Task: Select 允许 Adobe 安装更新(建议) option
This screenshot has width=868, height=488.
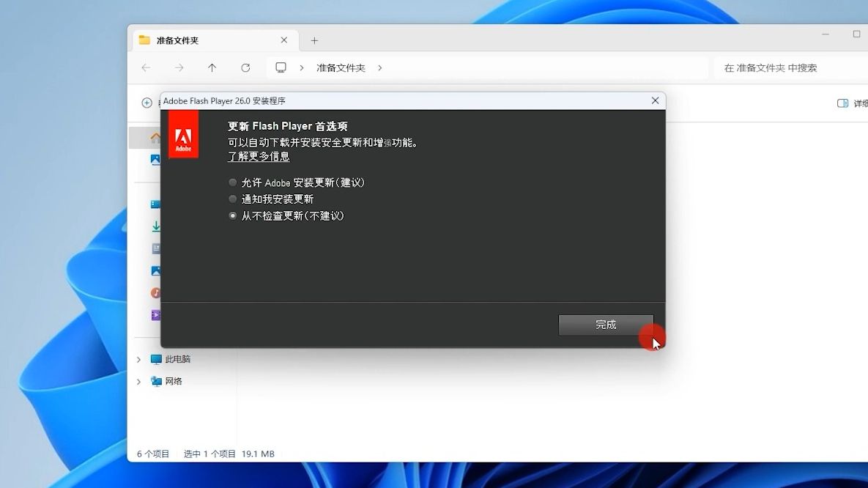Action: tap(233, 182)
